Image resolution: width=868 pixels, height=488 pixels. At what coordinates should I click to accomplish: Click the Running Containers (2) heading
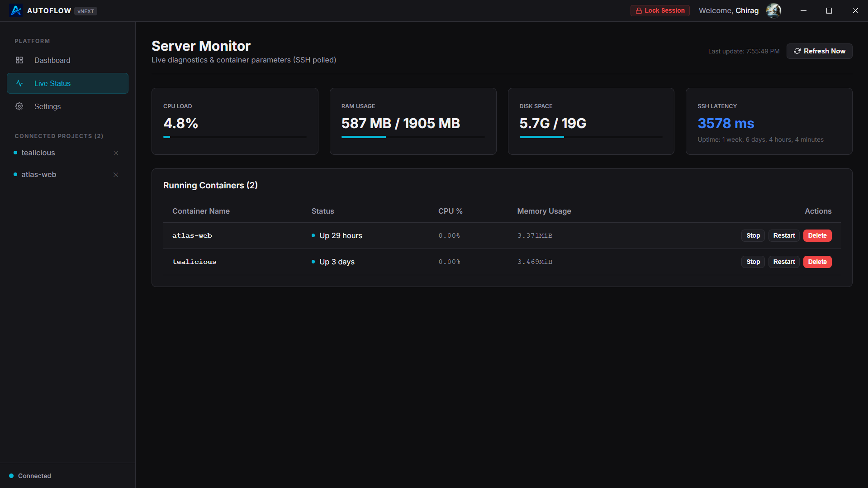[210, 185]
